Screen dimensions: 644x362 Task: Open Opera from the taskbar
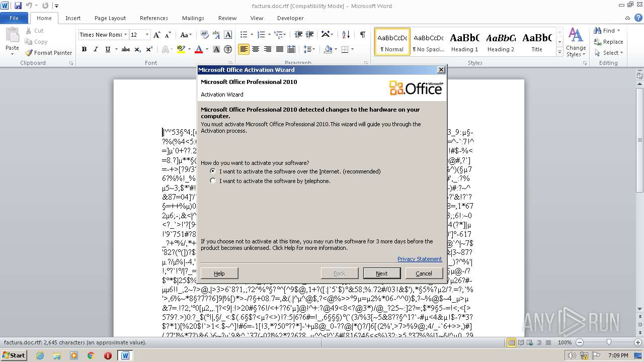coord(108,355)
